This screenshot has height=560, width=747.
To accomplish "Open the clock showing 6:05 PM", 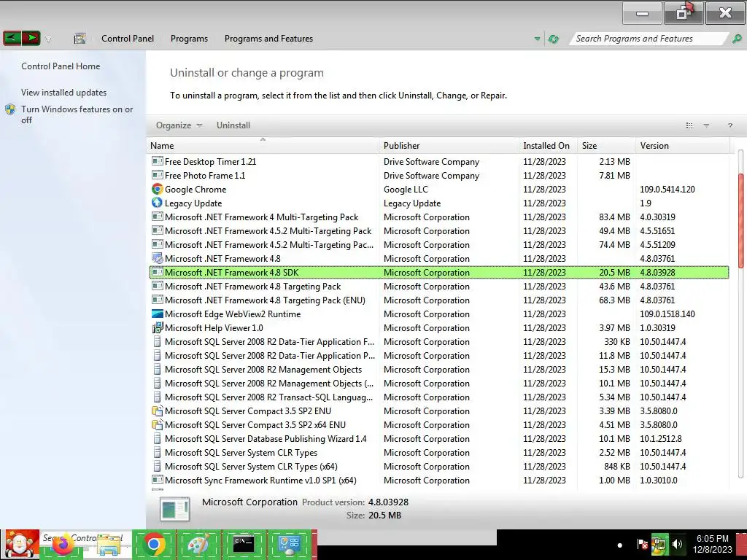I will point(712,544).
